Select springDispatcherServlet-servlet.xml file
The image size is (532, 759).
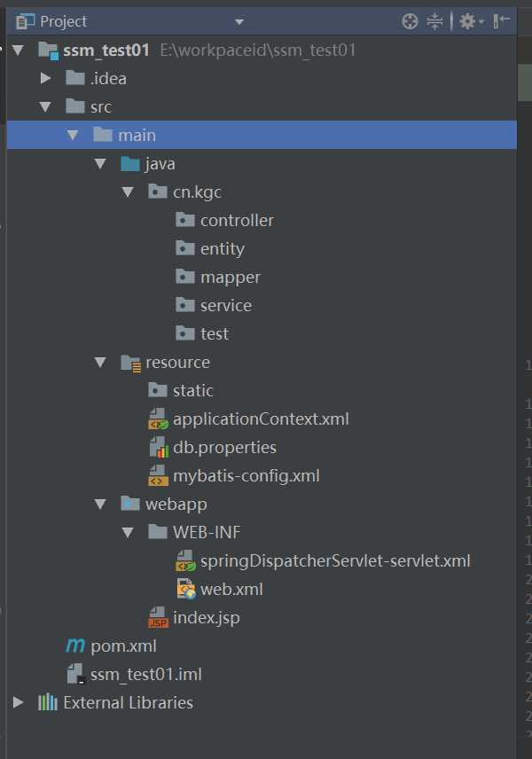335,560
